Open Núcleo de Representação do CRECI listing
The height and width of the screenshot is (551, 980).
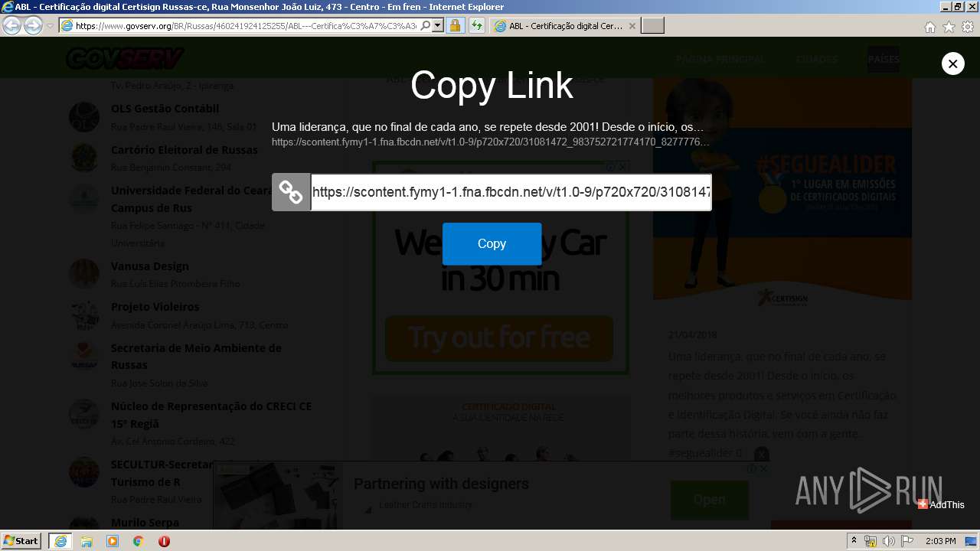point(211,415)
